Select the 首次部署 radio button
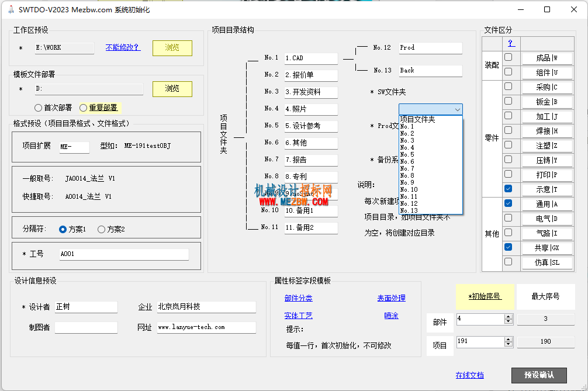This screenshot has height=391, width=588. [x=38, y=108]
